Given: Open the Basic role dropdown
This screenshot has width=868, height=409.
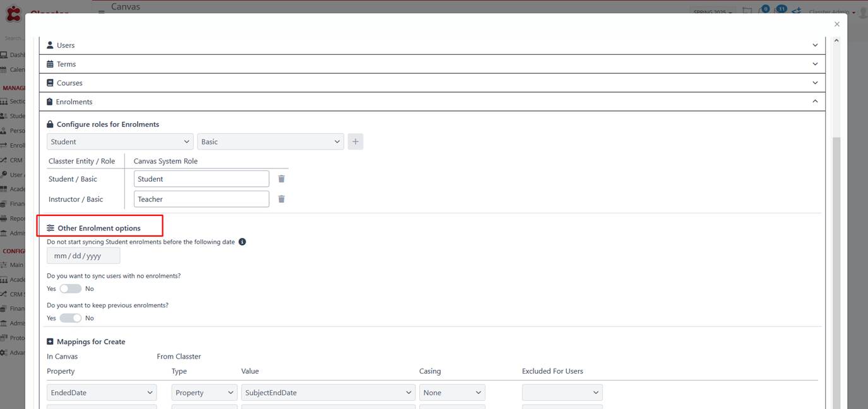Looking at the screenshot, I should click(270, 141).
